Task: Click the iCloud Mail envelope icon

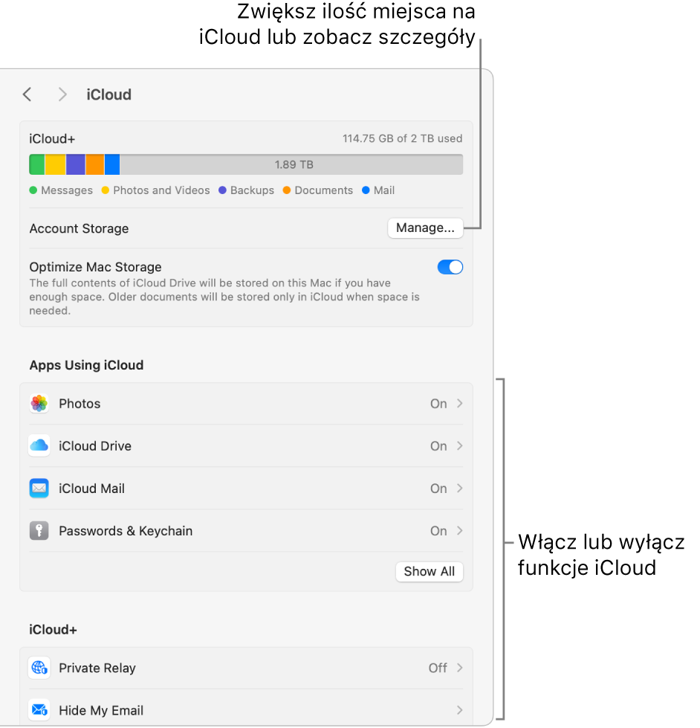Action: click(39, 489)
